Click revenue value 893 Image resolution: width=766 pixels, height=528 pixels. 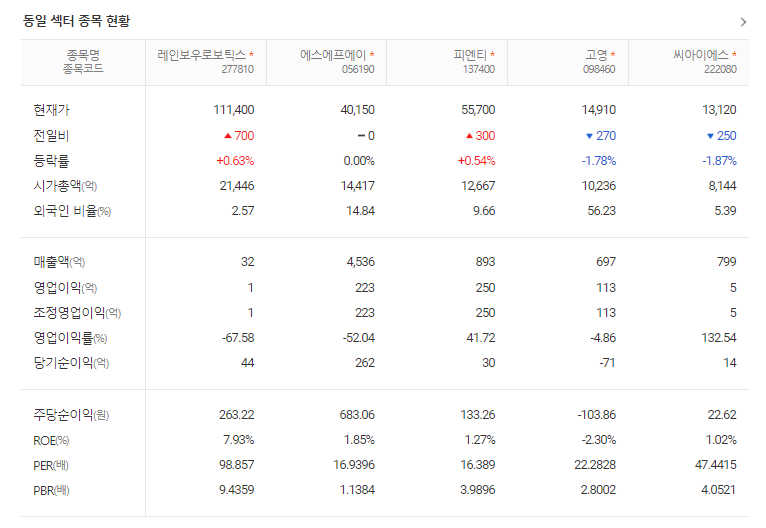tap(485, 262)
